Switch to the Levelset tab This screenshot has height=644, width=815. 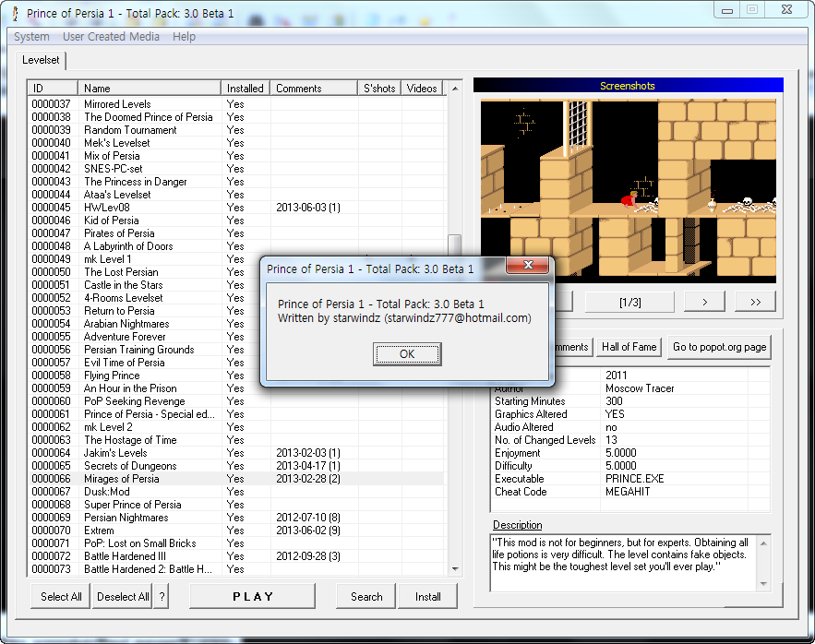(41, 60)
